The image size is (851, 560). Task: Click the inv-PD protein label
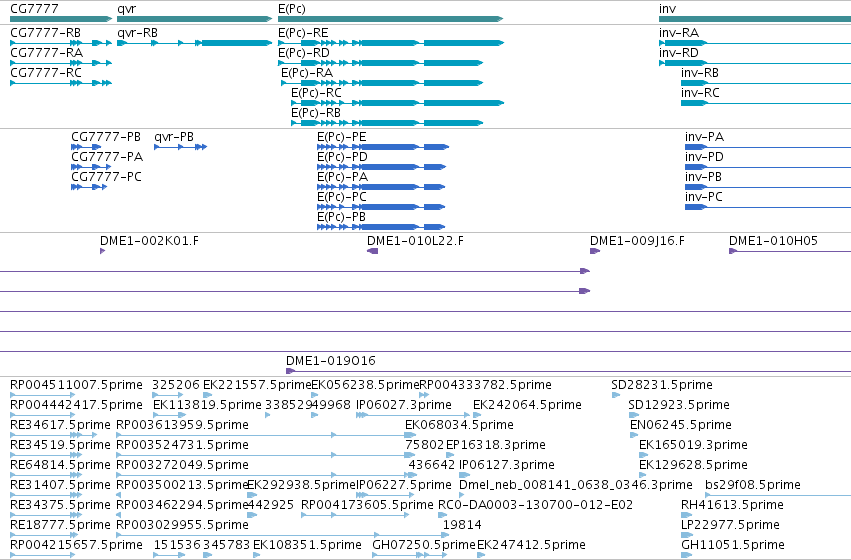pyautogui.click(x=704, y=157)
